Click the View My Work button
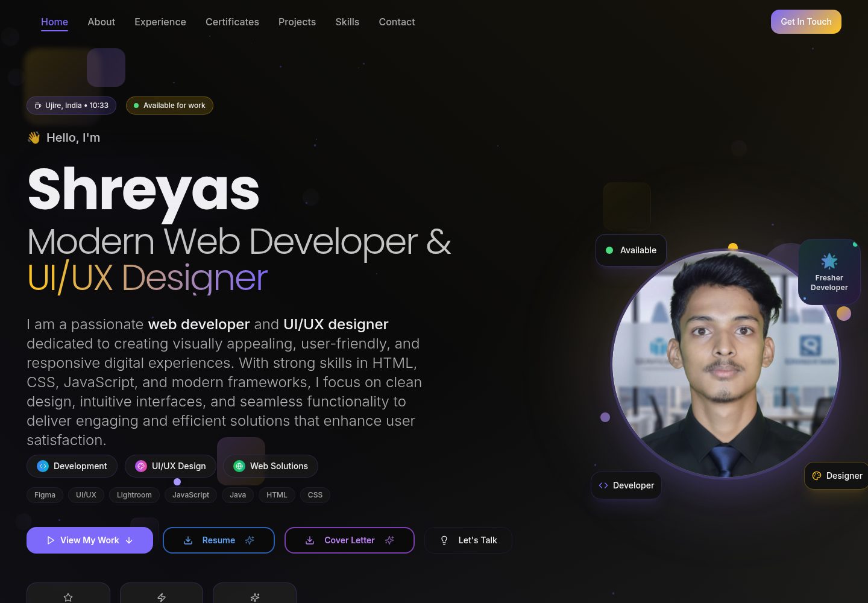The image size is (868, 603). point(90,540)
